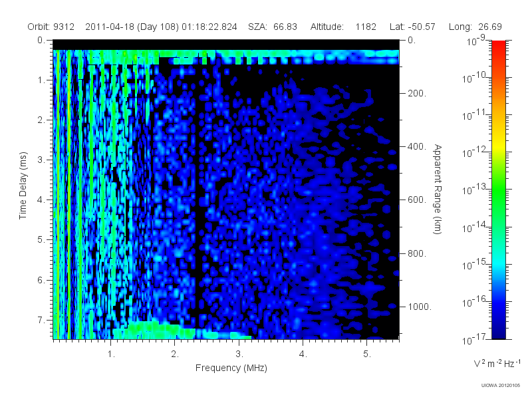Click the 'UIOWA 20120105' credit text
This screenshot has height=399, width=532.
[501, 386]
